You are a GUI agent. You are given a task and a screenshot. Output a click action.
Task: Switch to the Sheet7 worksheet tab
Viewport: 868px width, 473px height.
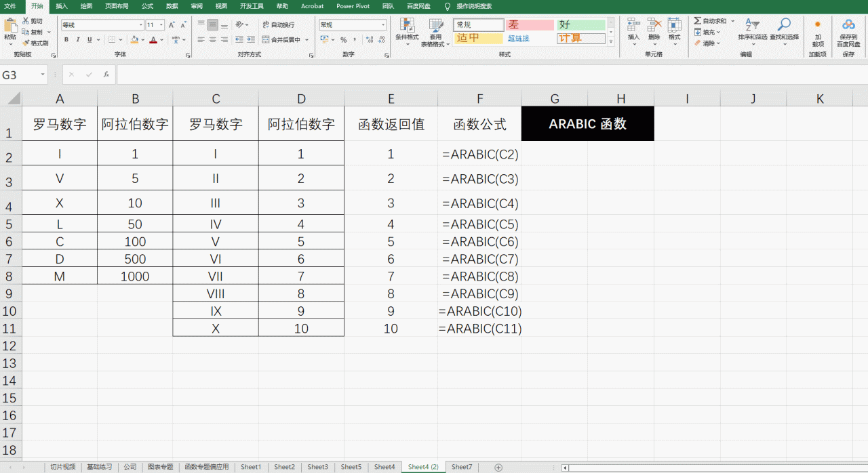[462, 467]
